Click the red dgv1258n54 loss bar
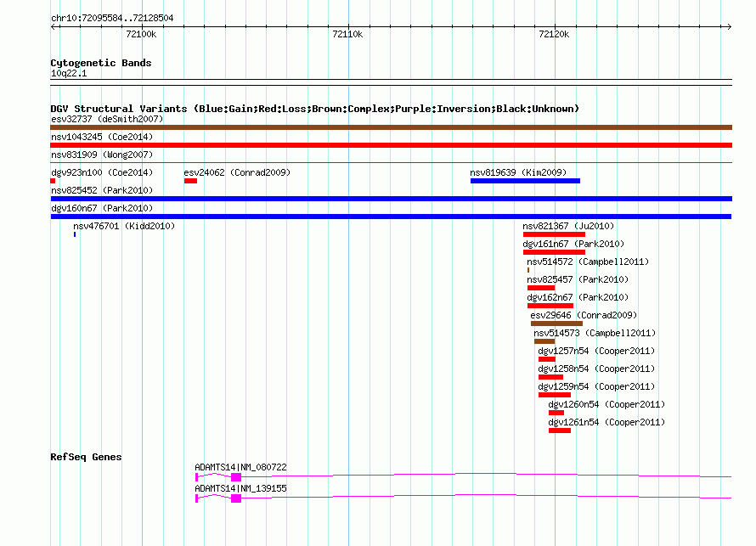Viewport: 756px width, 546px height. click(550, 377)
